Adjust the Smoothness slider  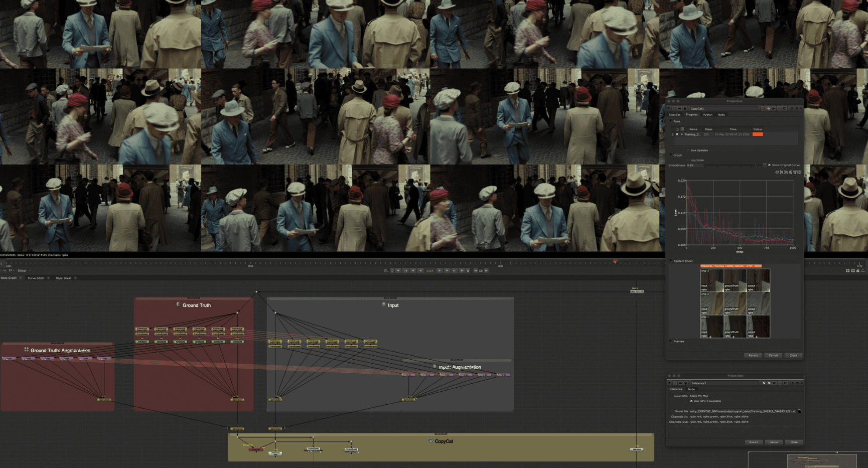[733, 165]
